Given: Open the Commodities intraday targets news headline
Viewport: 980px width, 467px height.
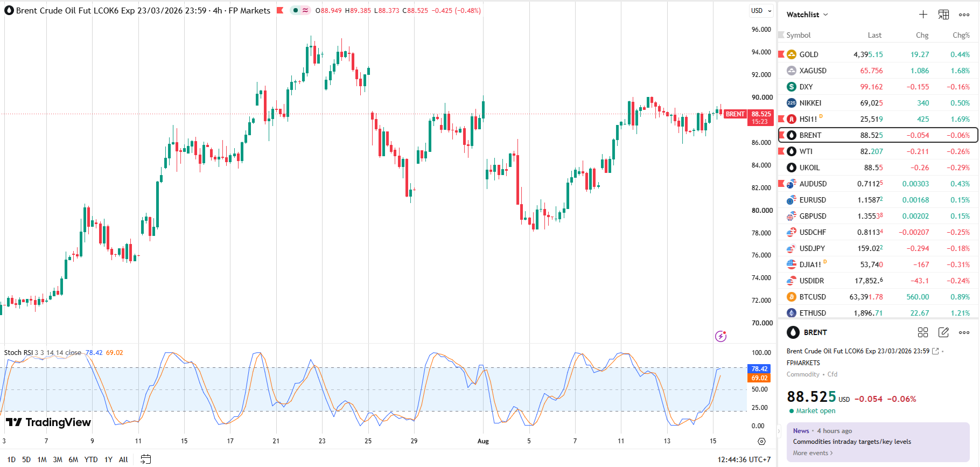Looking at the screenshot, I should pyautogui.click(x=852, y=442).
